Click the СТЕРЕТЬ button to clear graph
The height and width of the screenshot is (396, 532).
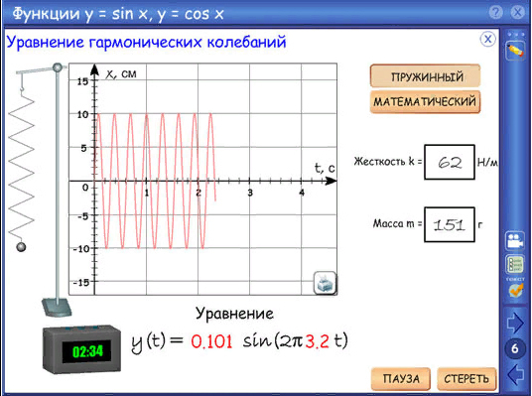pyautogui.click(x=466, y=378)
